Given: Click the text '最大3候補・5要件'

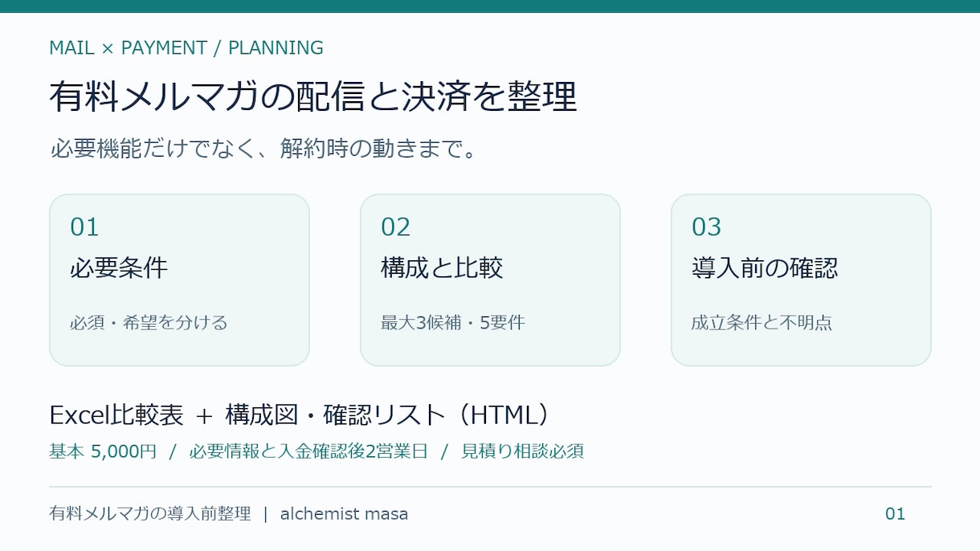Looking at the screenshot, I should pos(452,323).
